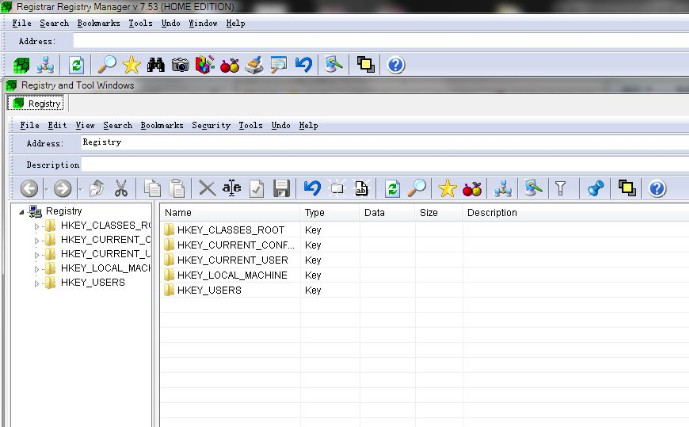Go back with the left arrow button
This screenshot has width=689, height=427.
[x=29, y=189]
